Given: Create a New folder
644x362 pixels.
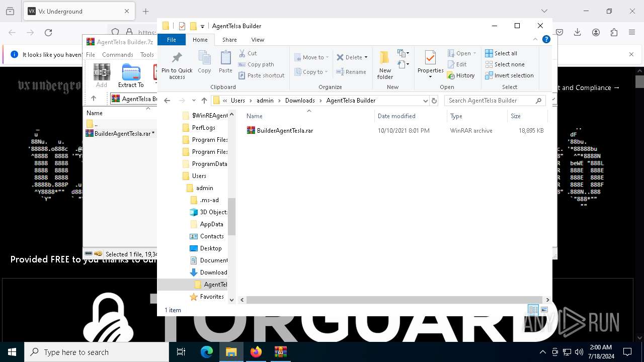Looking at the screenshot, I should click(385, 65).
